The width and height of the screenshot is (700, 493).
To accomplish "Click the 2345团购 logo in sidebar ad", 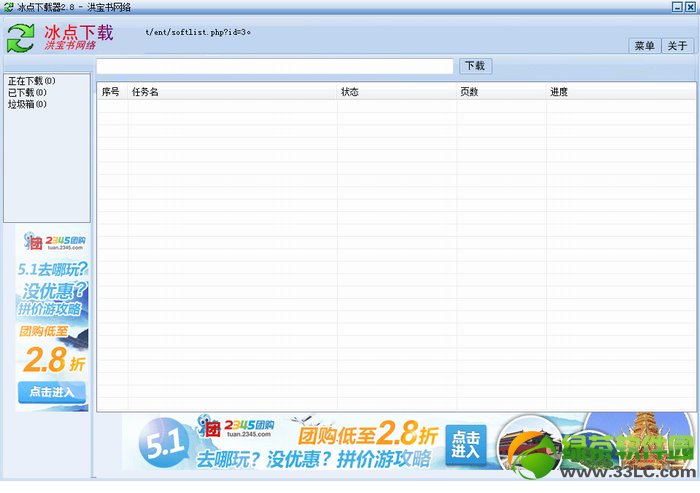I will (x=55, y=241).
